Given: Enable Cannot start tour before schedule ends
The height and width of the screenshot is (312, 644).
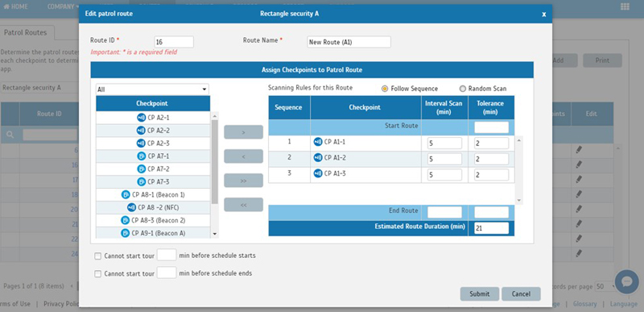Looking at the screenshot, I should coord(97,274).
